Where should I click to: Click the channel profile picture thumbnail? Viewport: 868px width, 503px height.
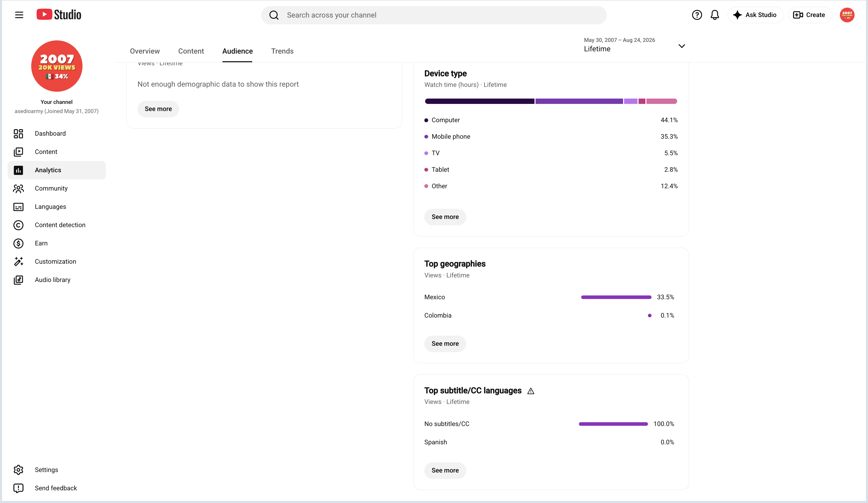tap(57, 66)
